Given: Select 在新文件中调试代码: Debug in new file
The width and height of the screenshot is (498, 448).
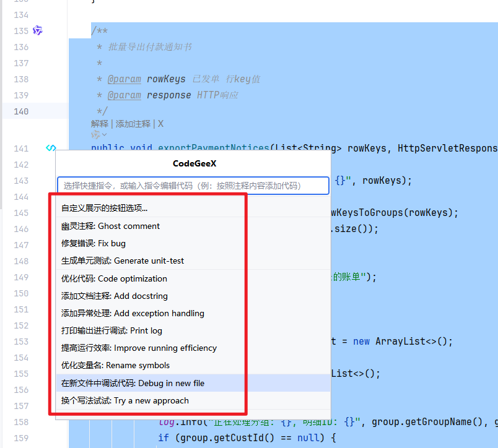Looking at the screenshot, I should click(193, 383).
